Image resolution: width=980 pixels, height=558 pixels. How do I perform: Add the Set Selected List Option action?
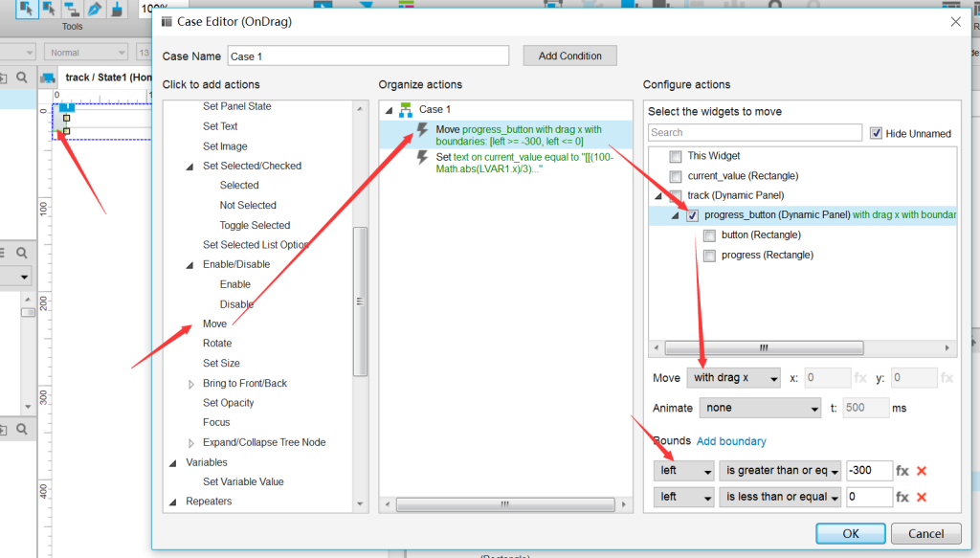(256, 245)
